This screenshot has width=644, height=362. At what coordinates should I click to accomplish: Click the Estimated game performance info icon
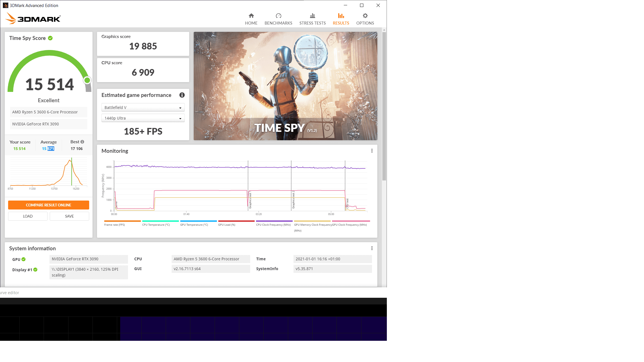182,95
